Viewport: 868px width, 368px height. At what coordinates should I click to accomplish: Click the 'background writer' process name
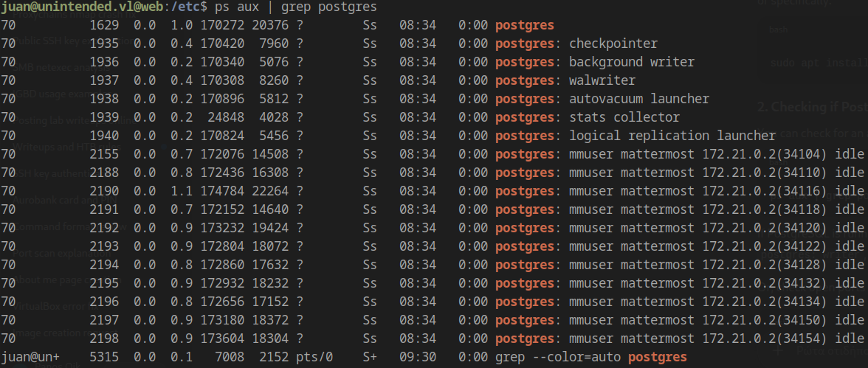tap(632, 62)
